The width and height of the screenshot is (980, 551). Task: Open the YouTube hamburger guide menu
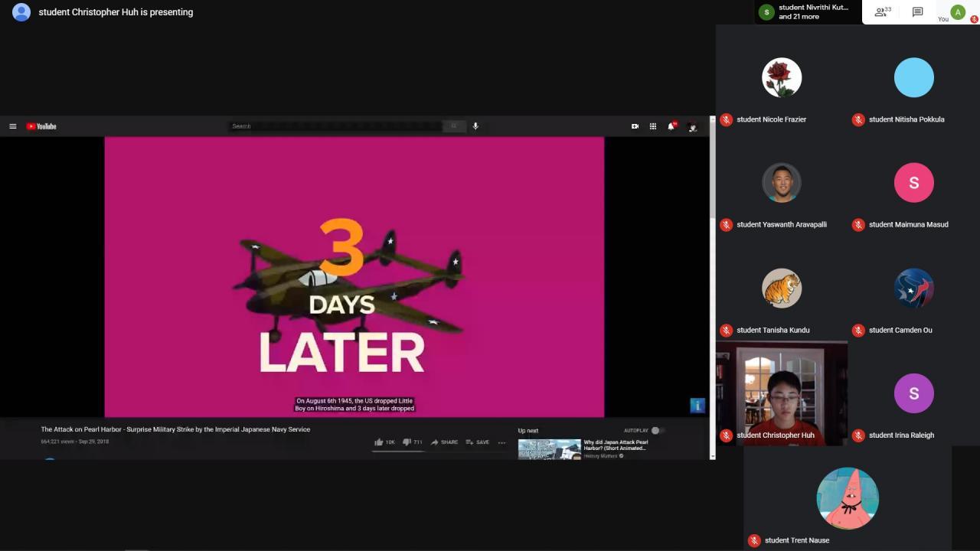(13, 126)
